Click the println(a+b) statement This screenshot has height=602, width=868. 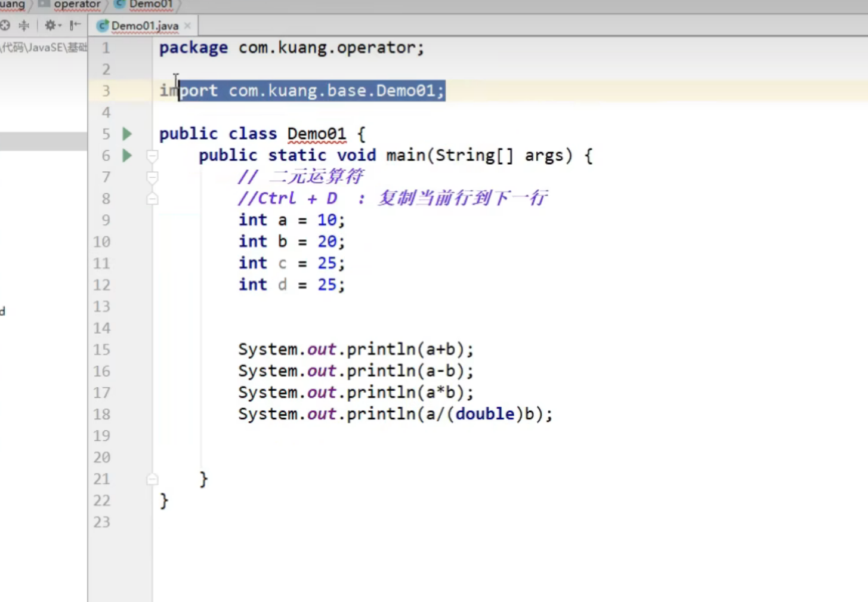(356, 350)
